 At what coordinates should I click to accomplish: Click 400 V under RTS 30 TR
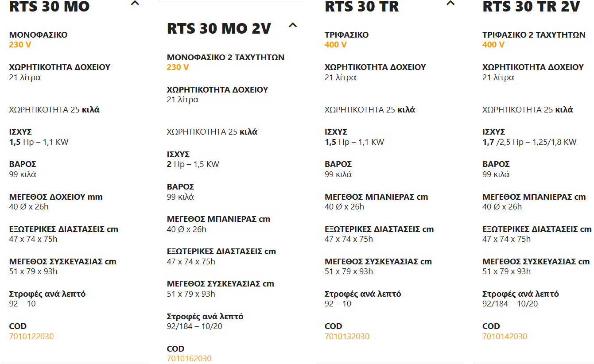point(335,45)
